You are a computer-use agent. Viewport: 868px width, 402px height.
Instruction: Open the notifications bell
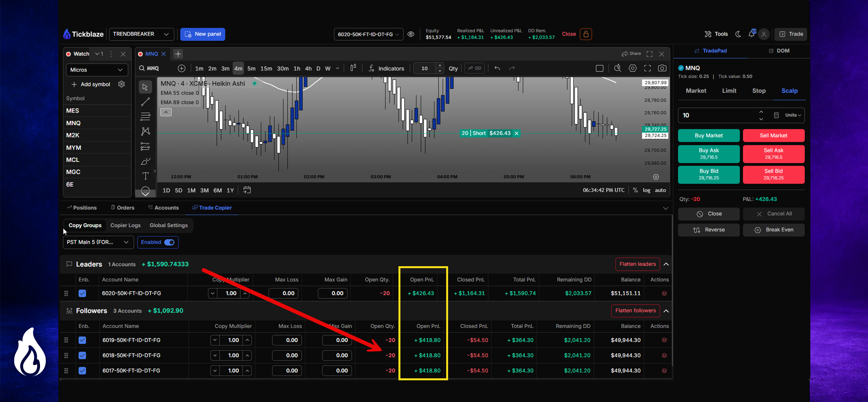tap(751, 34)
